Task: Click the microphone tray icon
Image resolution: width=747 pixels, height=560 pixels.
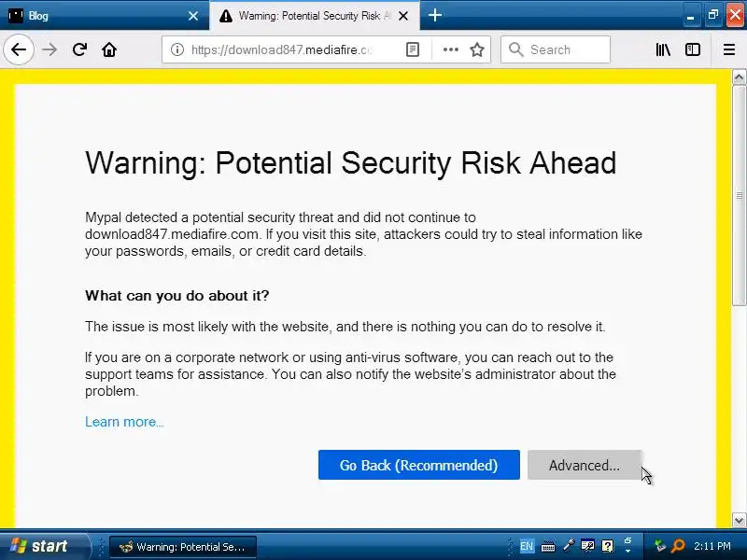Action: coord(568,546)
